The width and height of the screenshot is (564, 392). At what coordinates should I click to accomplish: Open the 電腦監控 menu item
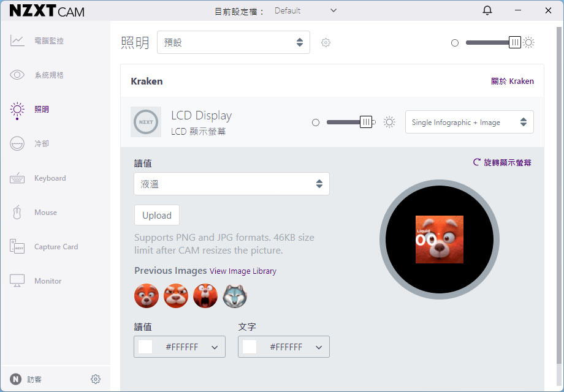[x=49, y=40]
